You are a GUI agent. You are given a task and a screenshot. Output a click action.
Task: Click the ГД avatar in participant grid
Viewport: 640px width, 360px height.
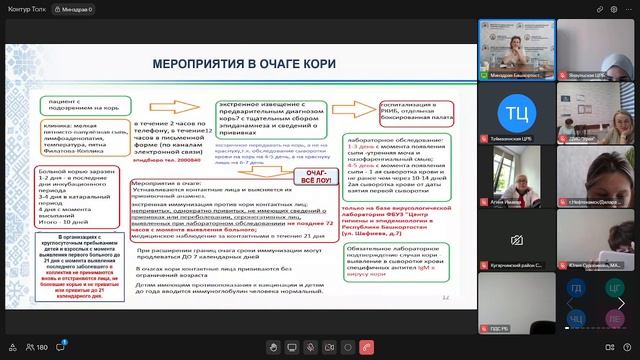576,288
